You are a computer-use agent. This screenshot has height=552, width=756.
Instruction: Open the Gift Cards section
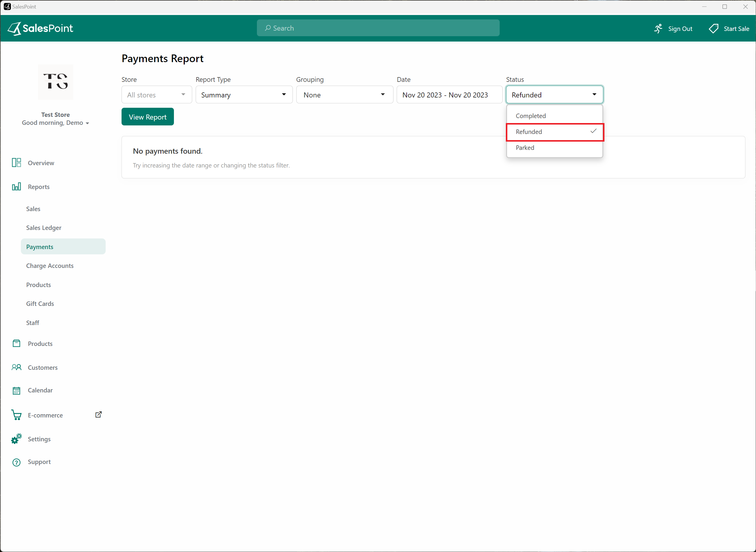(x=40, y=304)
